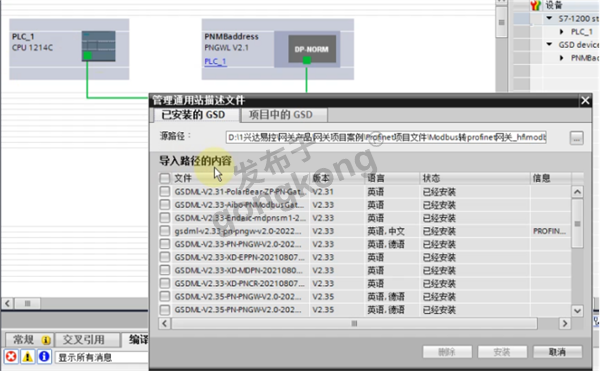Click the file list scroll down arrow
600x371 pixels.
point(577,310)
